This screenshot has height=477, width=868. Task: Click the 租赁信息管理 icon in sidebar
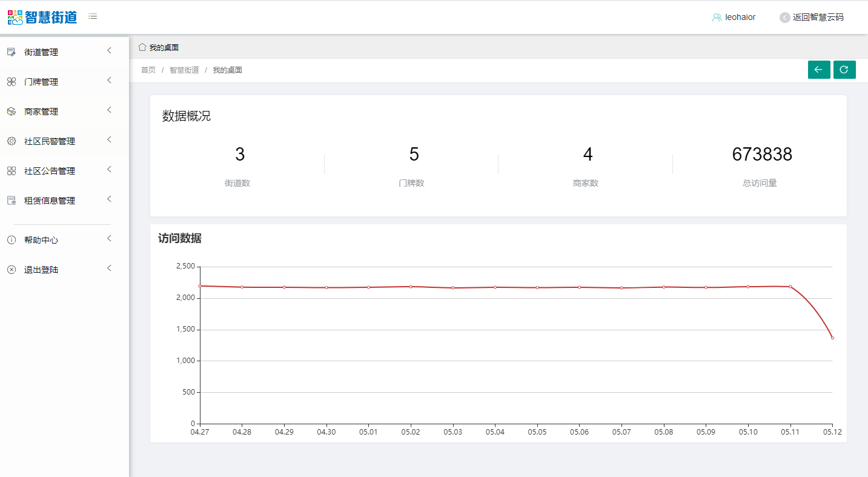[x=11, y=201]
